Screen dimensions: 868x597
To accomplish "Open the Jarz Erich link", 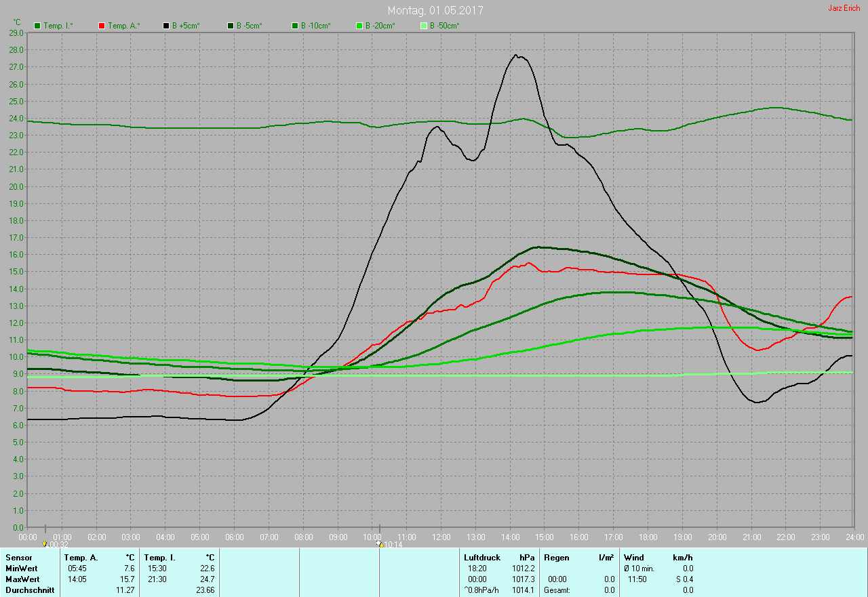I will coord(844,8).
